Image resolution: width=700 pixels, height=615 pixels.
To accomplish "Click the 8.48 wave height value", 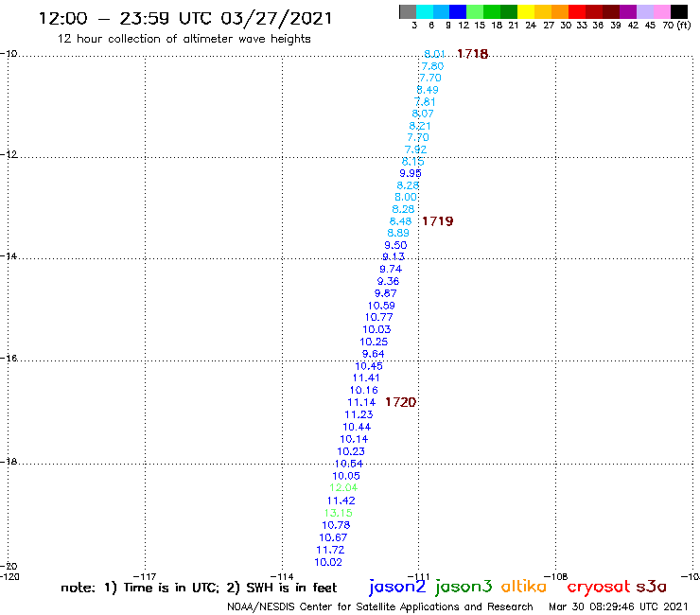I will click(x=400, y=221).
